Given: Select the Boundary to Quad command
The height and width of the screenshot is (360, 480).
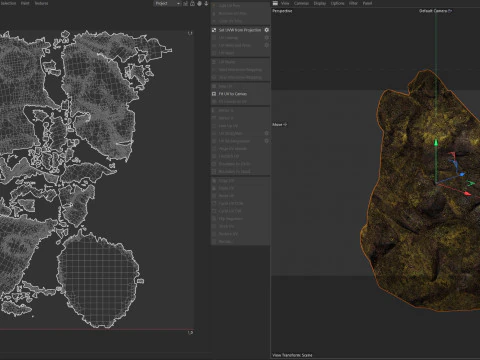Looking at the screenshot, I should coord(234,172).
